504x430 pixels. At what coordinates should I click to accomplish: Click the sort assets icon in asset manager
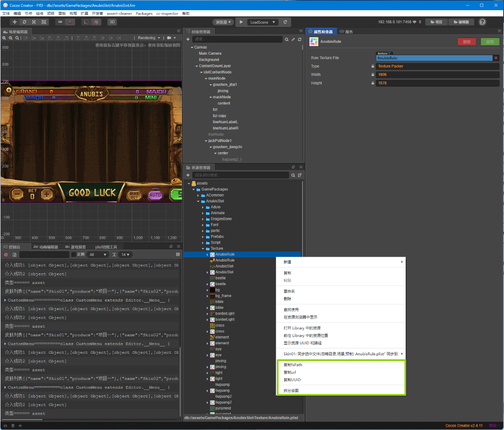pyautogui.click(x=300, y=175)
